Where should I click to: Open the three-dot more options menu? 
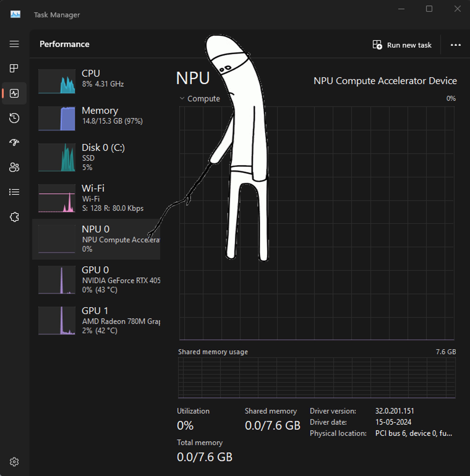[x=455, y=45]
